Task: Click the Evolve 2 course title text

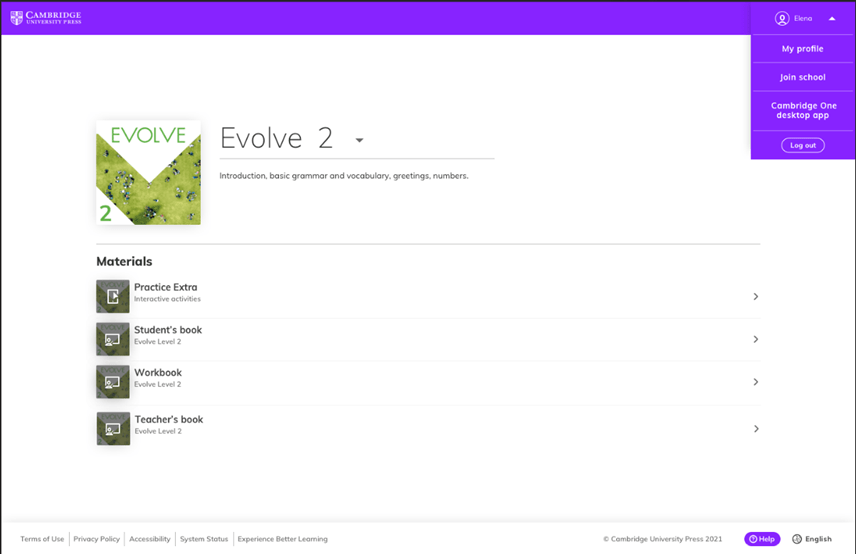Action: click(276, 138)
